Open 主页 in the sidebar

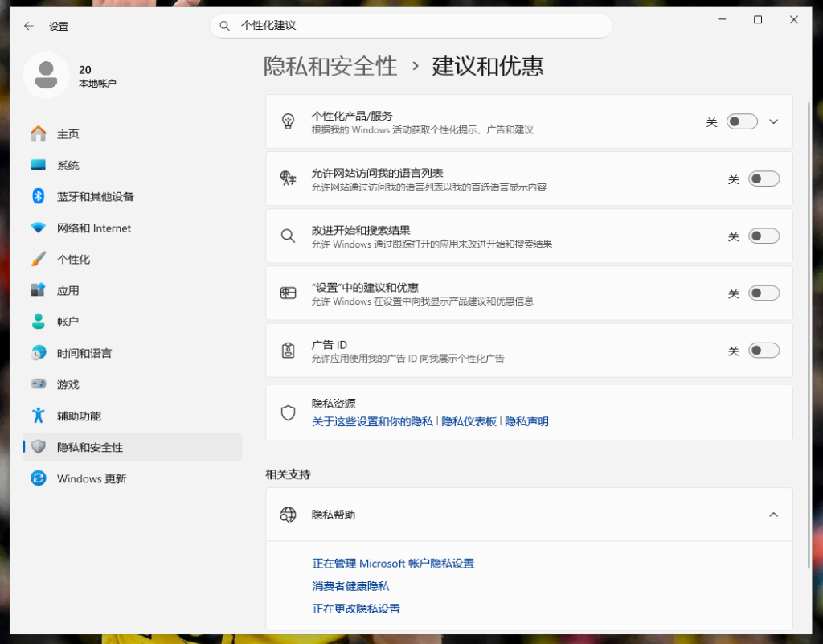tap(133, 133)
